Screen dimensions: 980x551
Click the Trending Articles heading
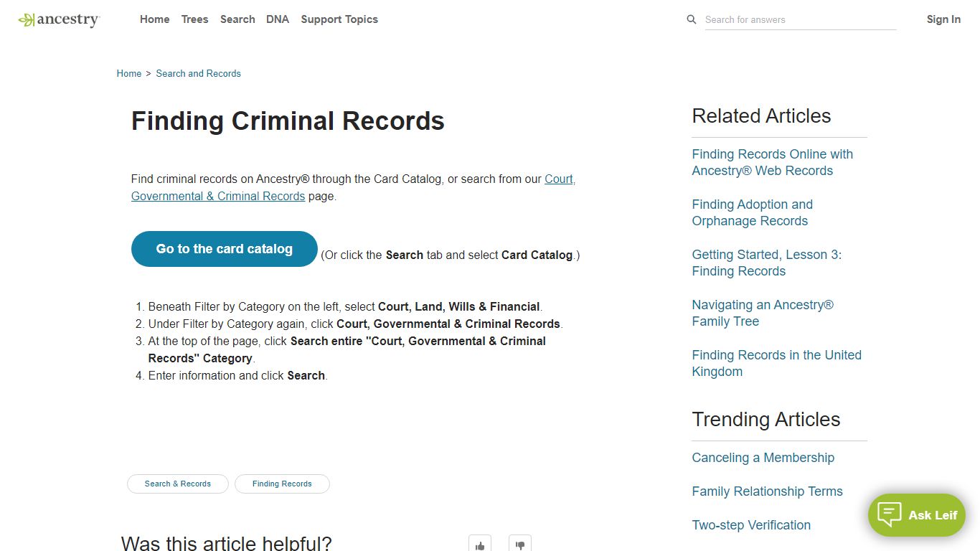[765, 419]
